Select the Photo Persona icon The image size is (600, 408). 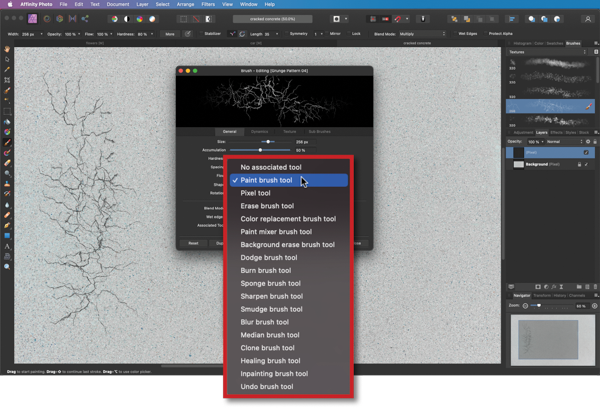tap(33, 18)
